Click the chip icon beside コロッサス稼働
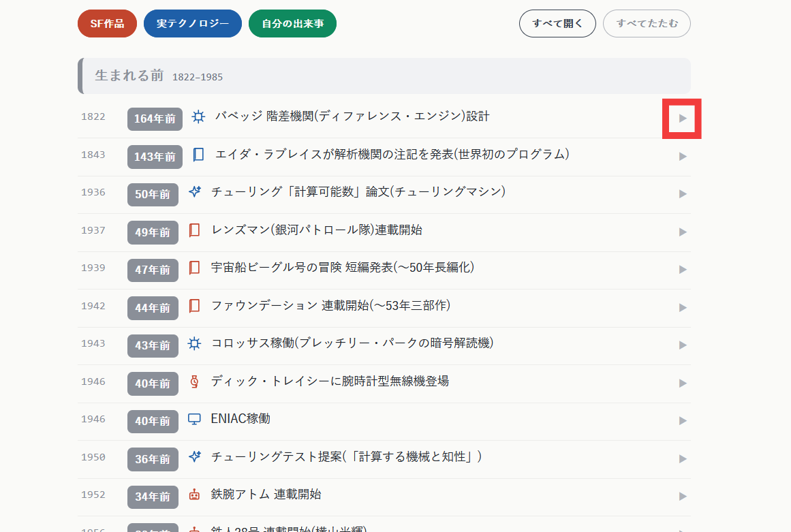The width and height of the screenshot is (791, 532). tap(194, 344)
